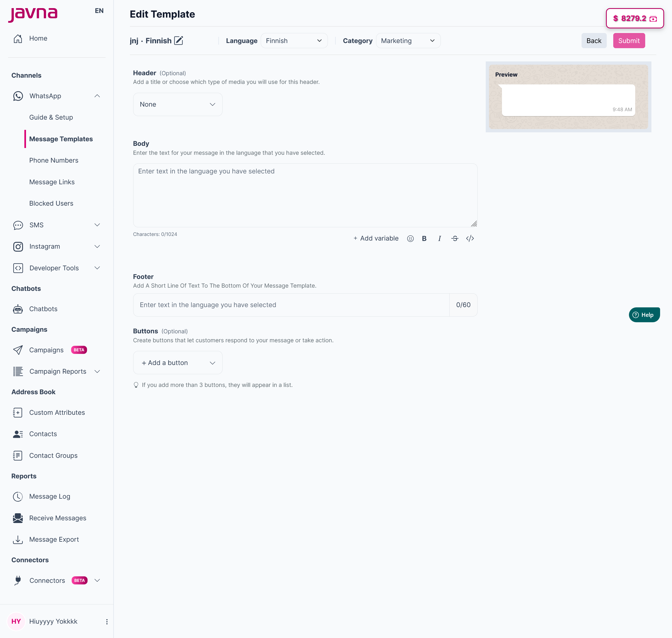The width and height of the screenshot is (672, 638).
Task: Go to Message Links page
Action: point(52,182)
